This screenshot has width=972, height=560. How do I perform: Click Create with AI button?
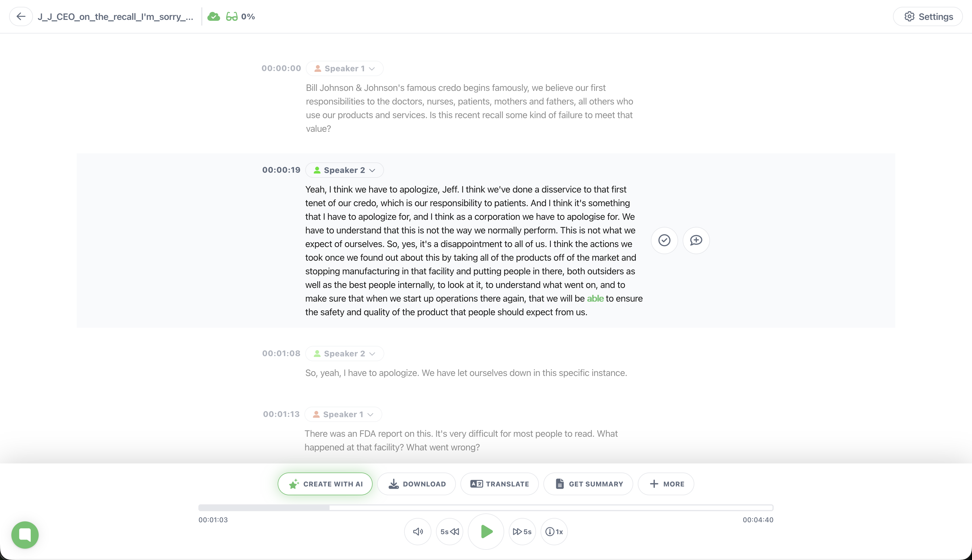(325, 484)
